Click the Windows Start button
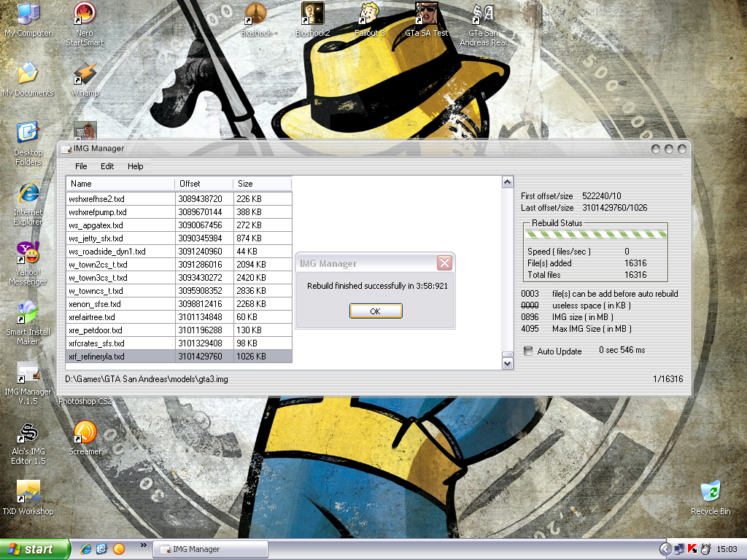 tap(35, 549)
